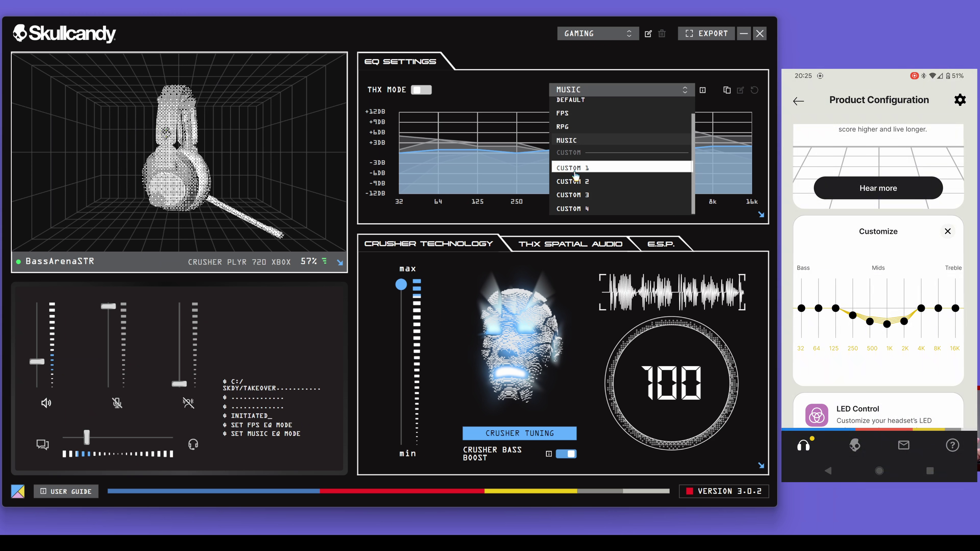The image size is (980, 551).
Task: Click the Crusher max-min slider knob
Action: tap(401, 284)
